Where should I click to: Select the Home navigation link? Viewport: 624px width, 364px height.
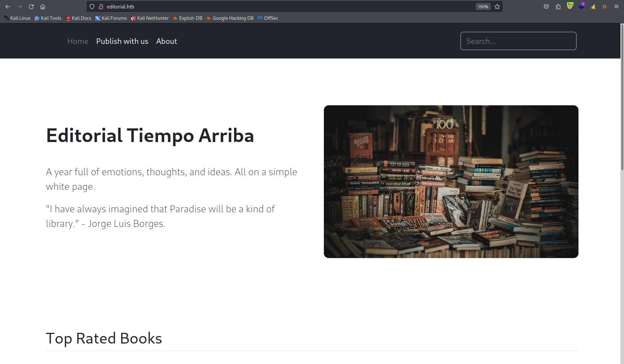(78, 41)
